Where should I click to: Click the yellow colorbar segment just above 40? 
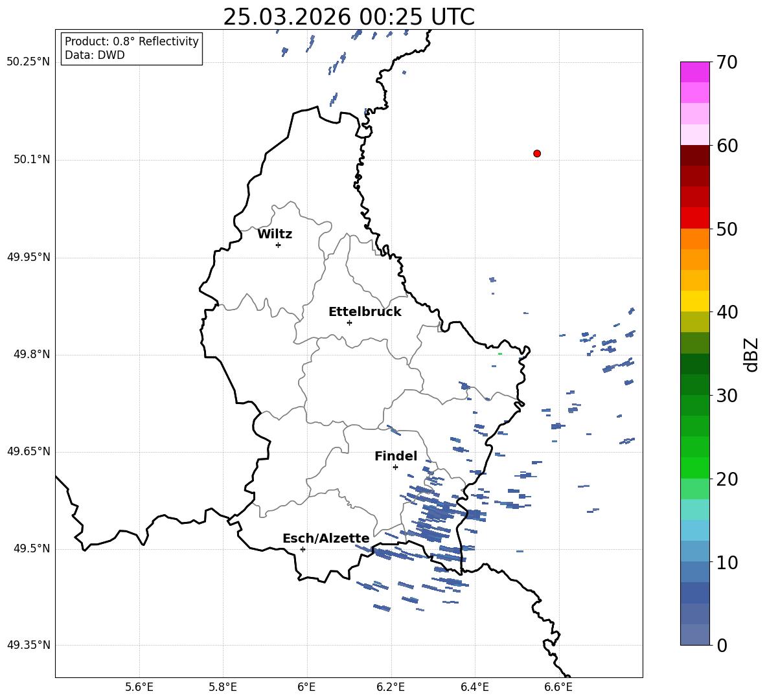click(x=695, y=302)
